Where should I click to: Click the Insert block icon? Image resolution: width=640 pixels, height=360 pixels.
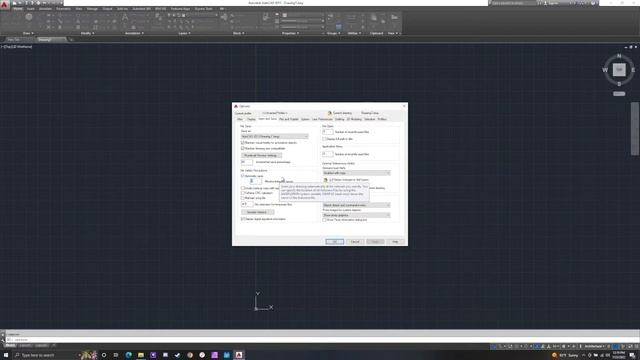[224, 17]
